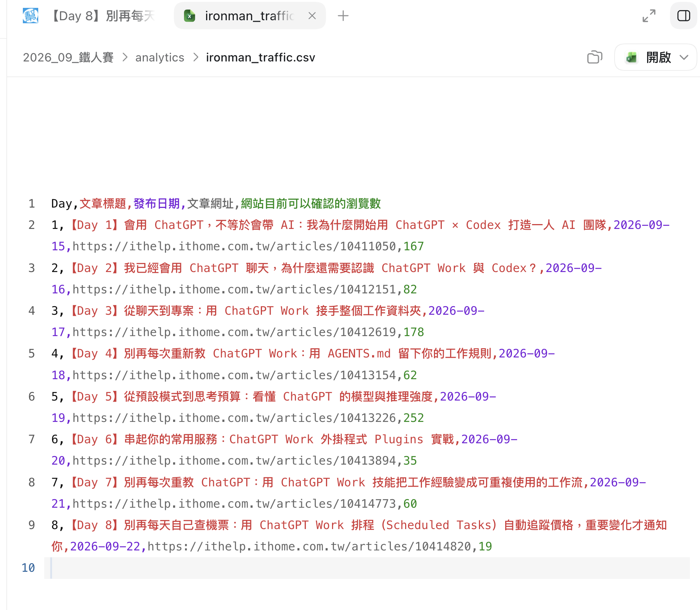Click the view count 82
Screen dimensions: 700x610
click(410, 289)
